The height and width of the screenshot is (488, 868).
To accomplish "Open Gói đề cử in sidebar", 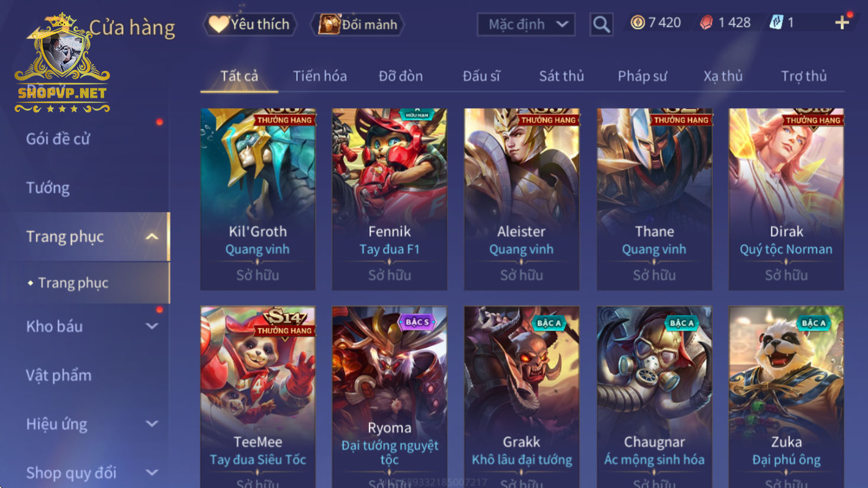I will (58, 139).
